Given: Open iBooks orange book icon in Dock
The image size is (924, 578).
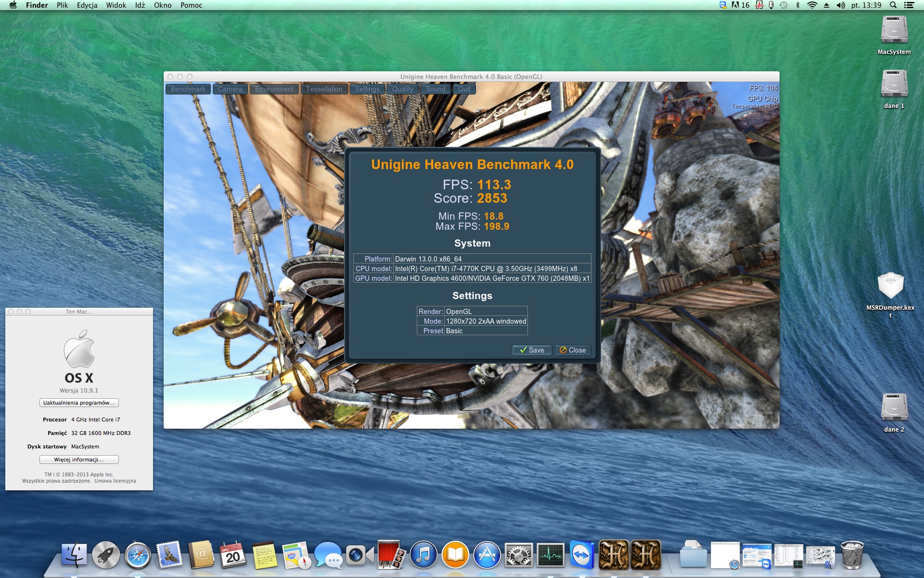Looking at the screenshot, I should point(455,555).
